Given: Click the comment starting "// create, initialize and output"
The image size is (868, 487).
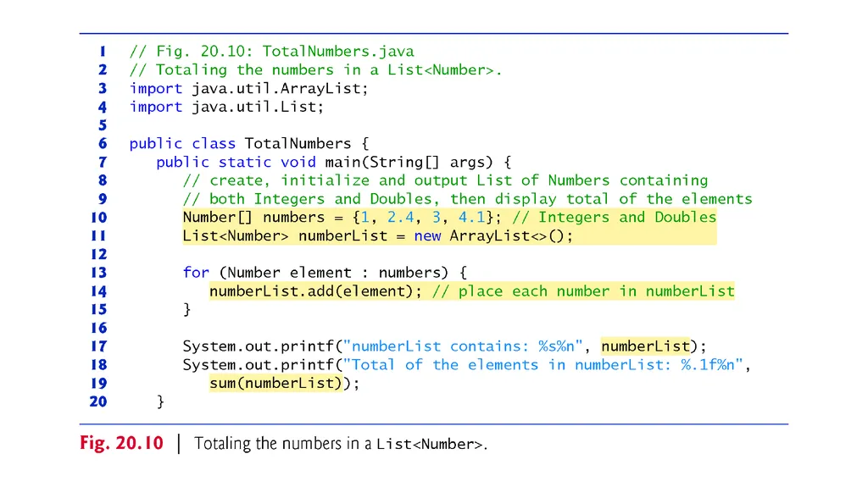Looking at the screenshot, I should (446, 180).
